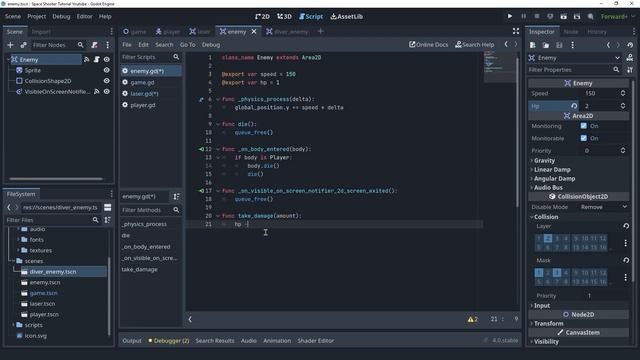
Task: Toggle Sprite node visibility eye
Action: click(x=107, y=70)
